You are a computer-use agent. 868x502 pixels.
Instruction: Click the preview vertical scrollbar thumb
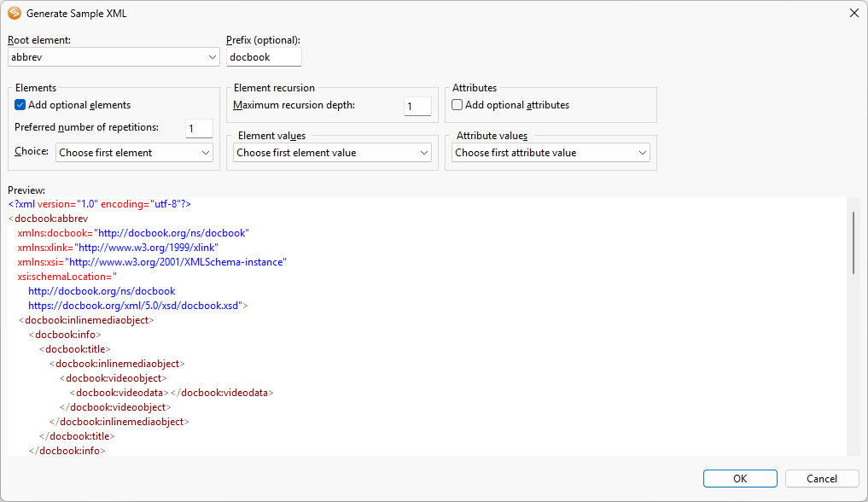click(853, 242)
